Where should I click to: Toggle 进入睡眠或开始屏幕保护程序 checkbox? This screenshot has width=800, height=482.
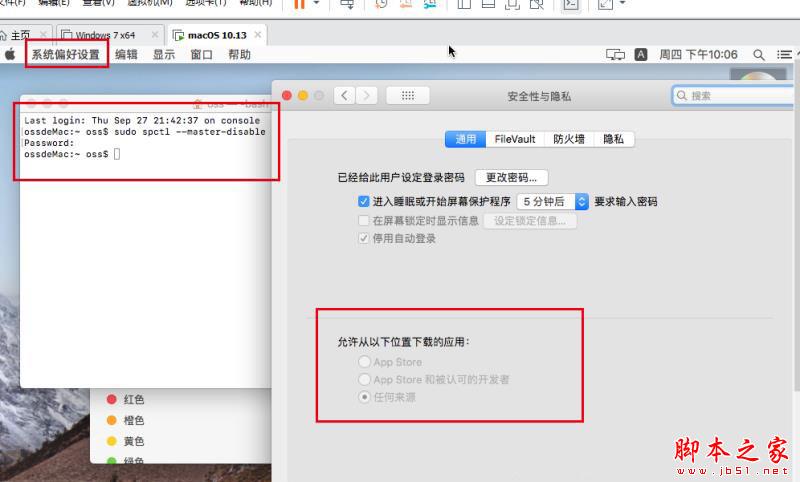[x=363, y=201]
